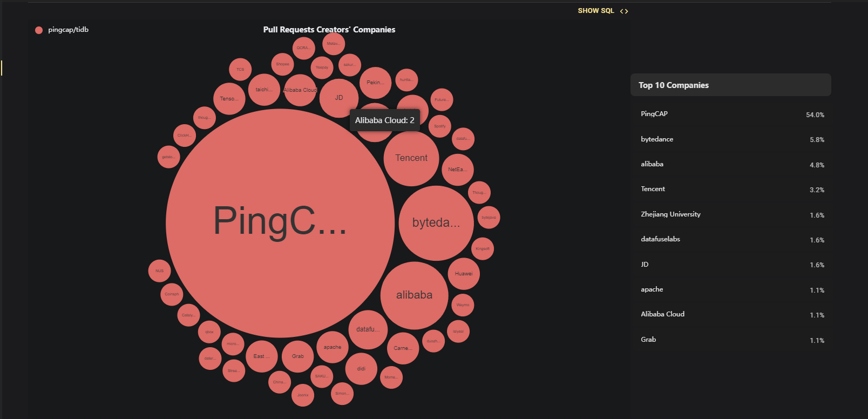
Task: Click the Tencent bubble
Action: point(411,158)
